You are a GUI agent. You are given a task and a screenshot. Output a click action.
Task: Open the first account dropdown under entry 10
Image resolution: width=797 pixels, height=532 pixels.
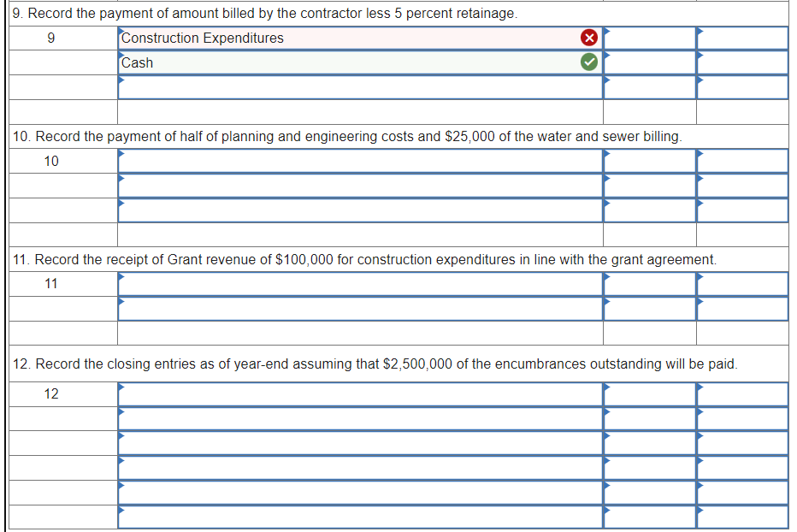pyautogui.click(x=359, y=160)
